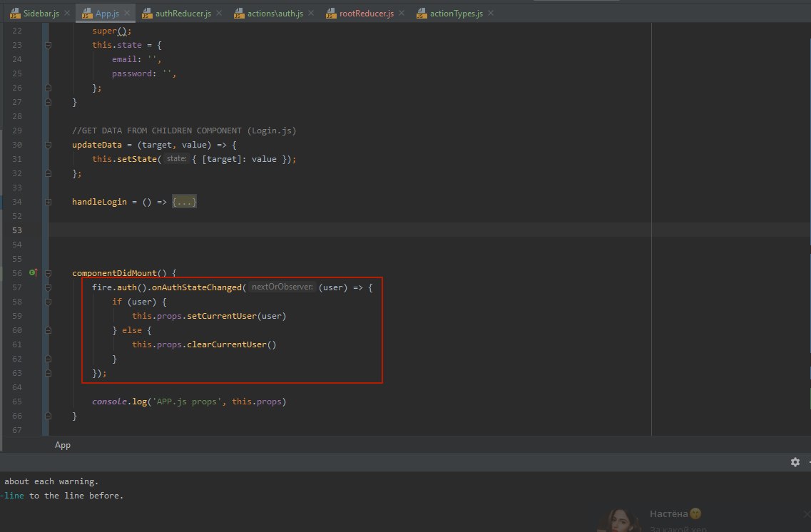Click the 'state:' parameter hint
The image size is (811, 532).
(176, 159)
